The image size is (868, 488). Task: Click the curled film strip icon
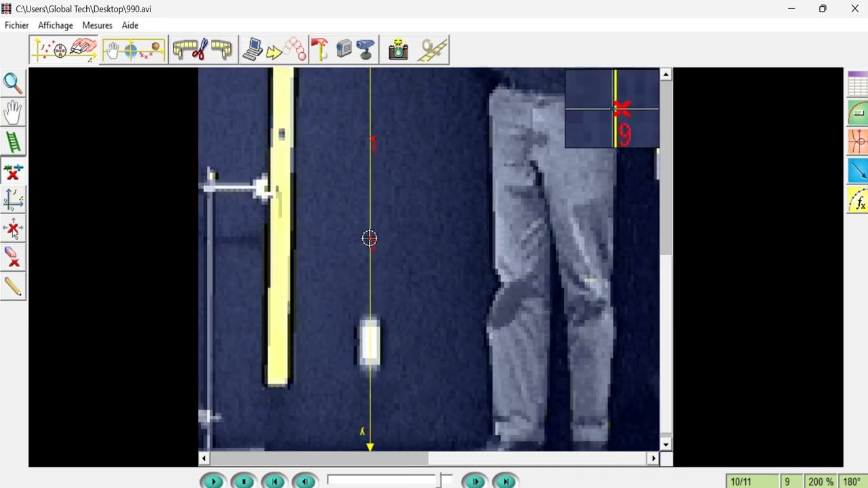(x=222, y=50)
